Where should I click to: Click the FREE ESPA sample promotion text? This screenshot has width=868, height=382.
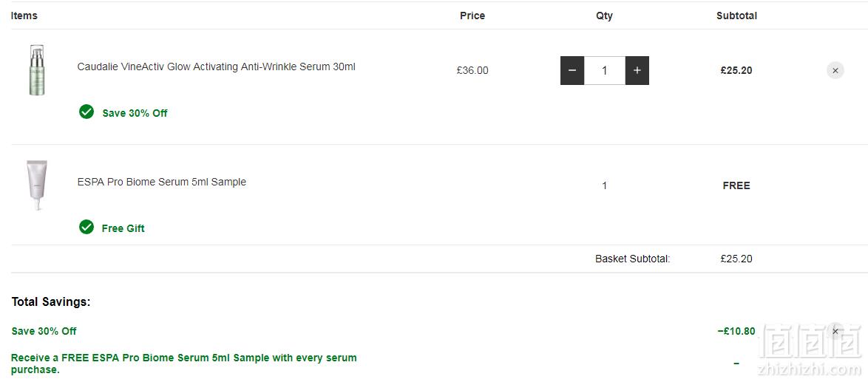[x=184, y=364]
